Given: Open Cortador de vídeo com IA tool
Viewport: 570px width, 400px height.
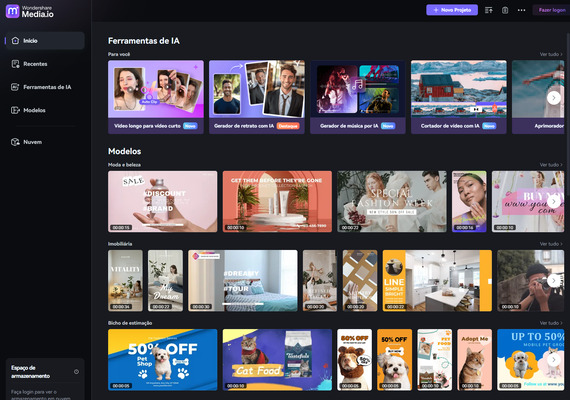Looking at the screenshot, I should 459,97.
